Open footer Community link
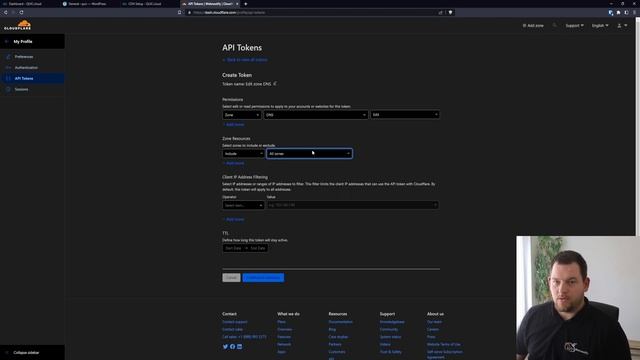This screenshot has height=360, width=640. pos(389,329)
